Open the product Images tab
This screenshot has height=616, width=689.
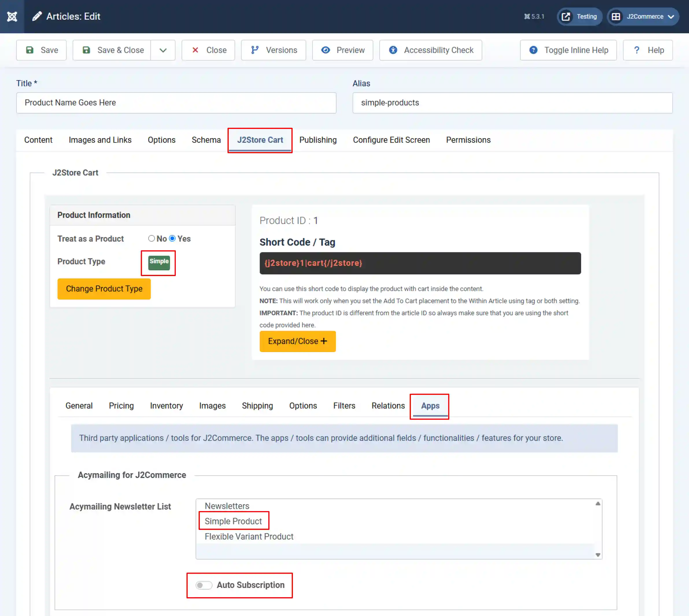[x=212, y=406]
